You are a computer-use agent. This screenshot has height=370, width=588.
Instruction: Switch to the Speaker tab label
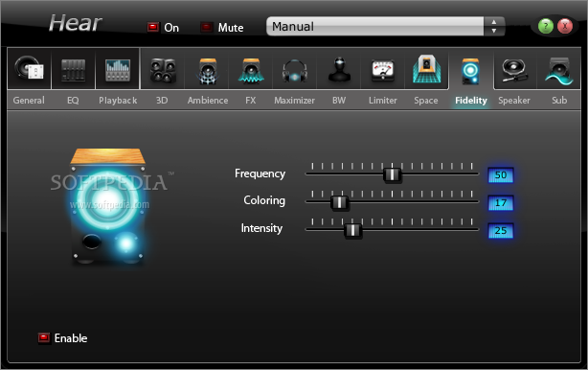pos(514,101)
